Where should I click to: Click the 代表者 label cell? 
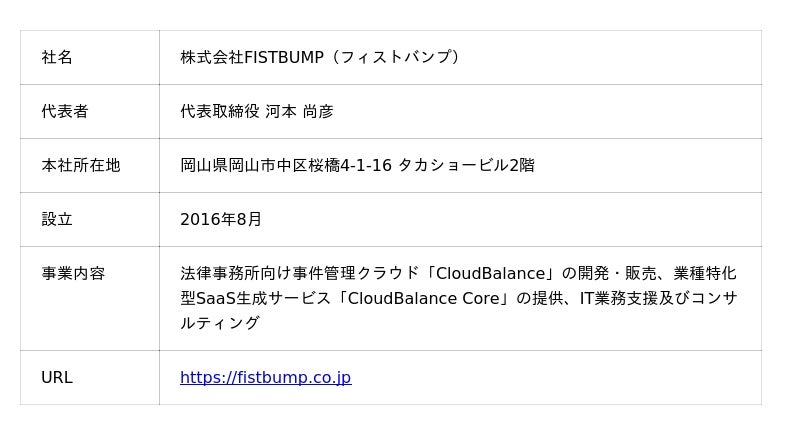click(x=65, y=112)
